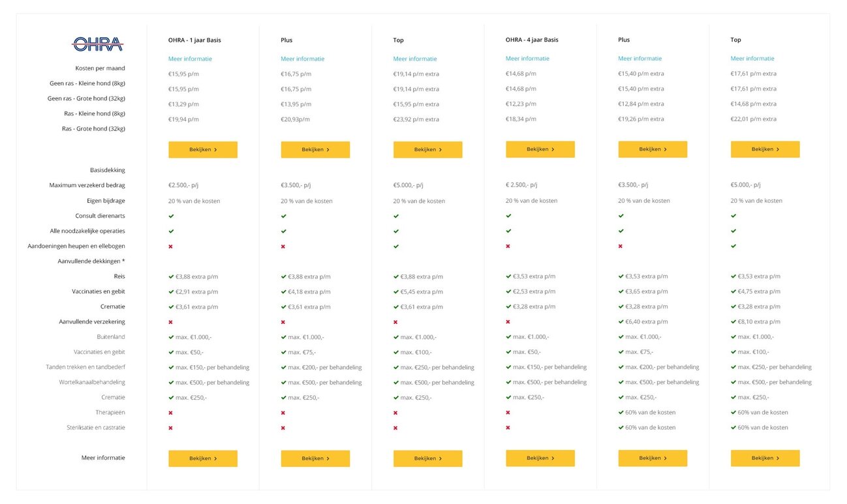
Task: Click the €13,95 p/m price
Action: point(296,104)
